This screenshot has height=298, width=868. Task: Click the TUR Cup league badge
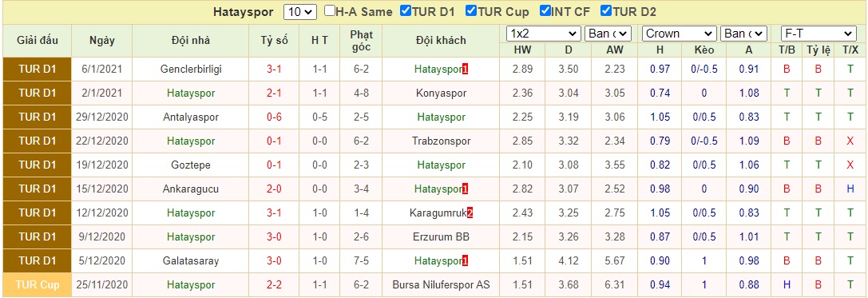(x=37, y=284)
